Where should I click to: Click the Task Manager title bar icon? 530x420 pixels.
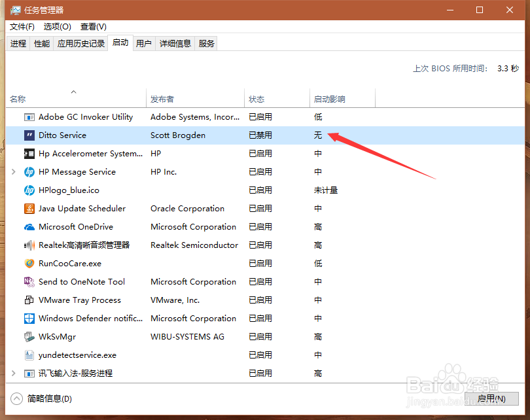click(x=16, y=10)
